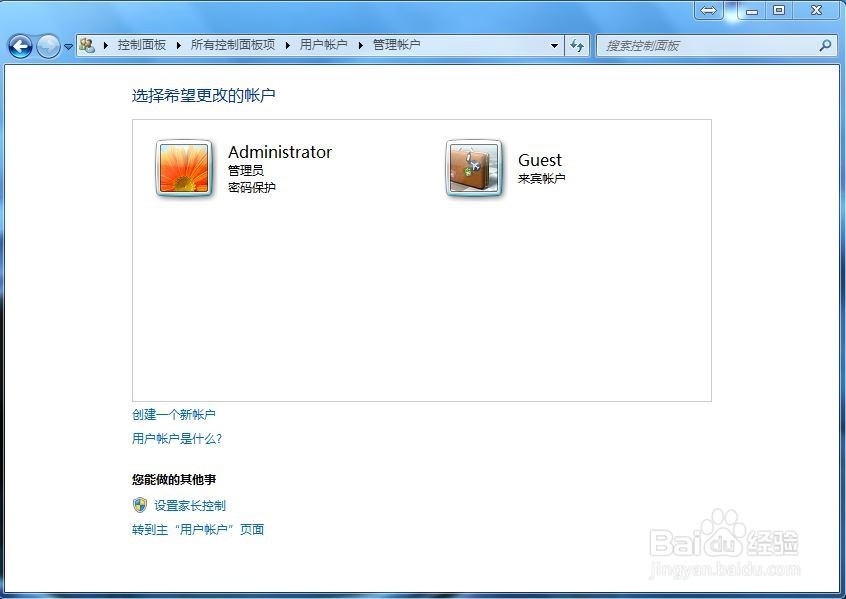
Task: Open 创建一个新帐户 link
Action: (x=174, y=414)
